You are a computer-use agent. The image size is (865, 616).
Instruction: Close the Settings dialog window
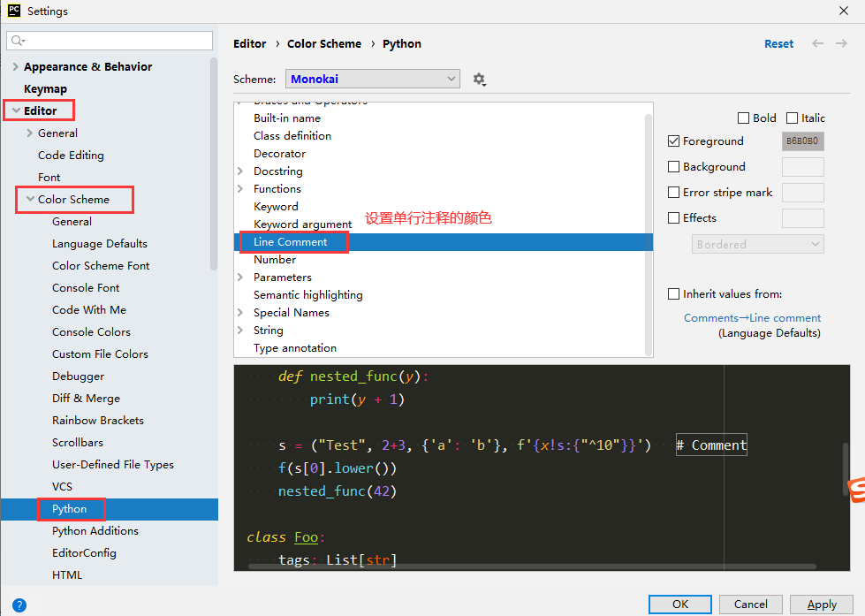[x=844, y=11]
